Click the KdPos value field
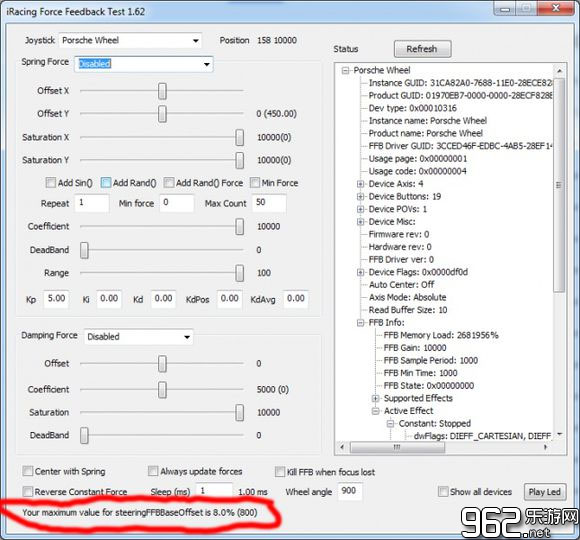Viewport: 580px width, 540px height. pyautogui.click(x=229, y=299)
